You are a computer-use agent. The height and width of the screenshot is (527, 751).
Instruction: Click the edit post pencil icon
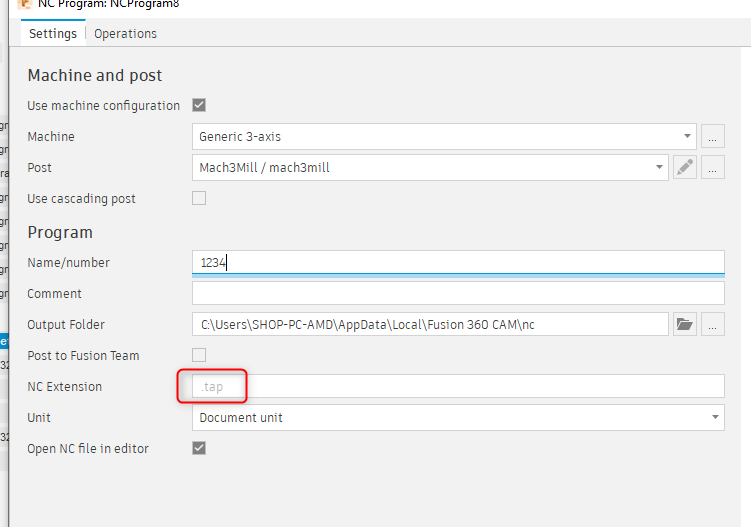[685, 168]
